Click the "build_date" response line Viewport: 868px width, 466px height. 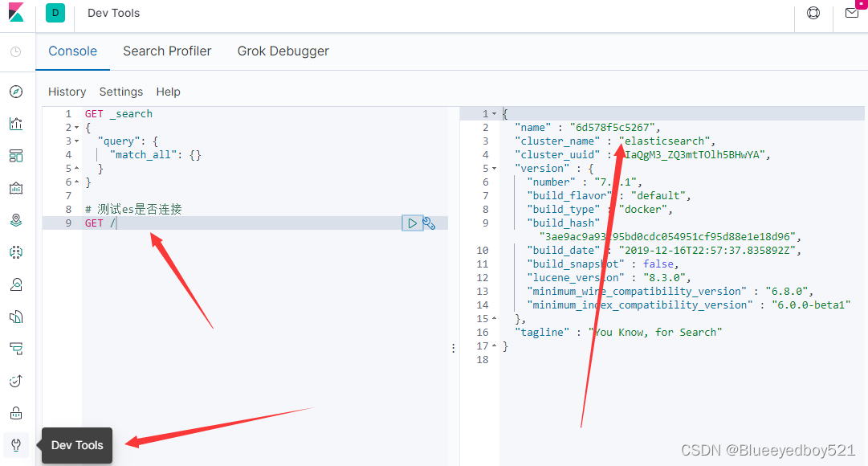pos(664,251)
